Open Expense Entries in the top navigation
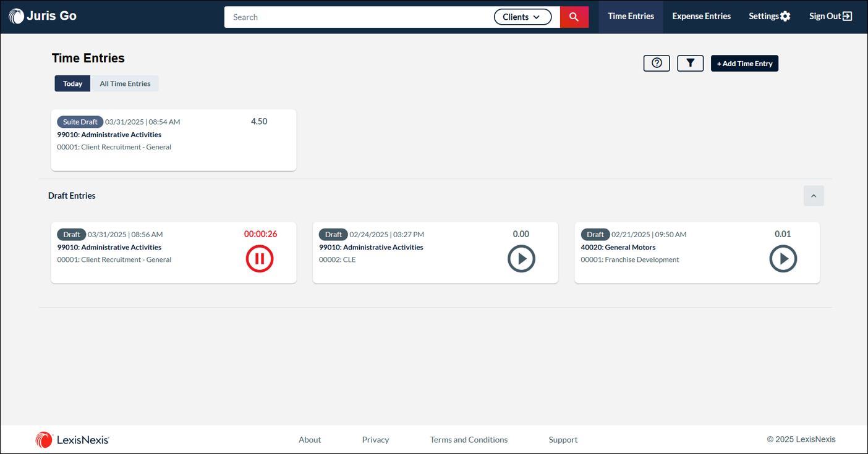 701,17
